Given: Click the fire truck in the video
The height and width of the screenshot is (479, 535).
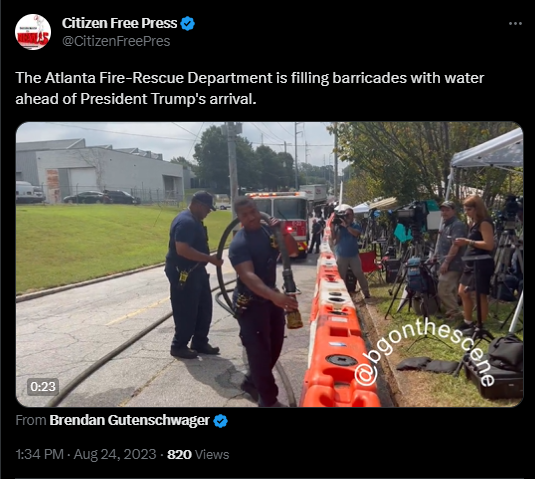Looking at the screenshot, I should 280,222.
